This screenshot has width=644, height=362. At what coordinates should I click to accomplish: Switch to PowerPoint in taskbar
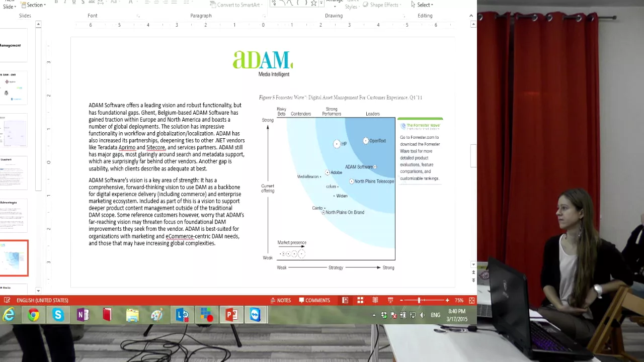[231, 315]
